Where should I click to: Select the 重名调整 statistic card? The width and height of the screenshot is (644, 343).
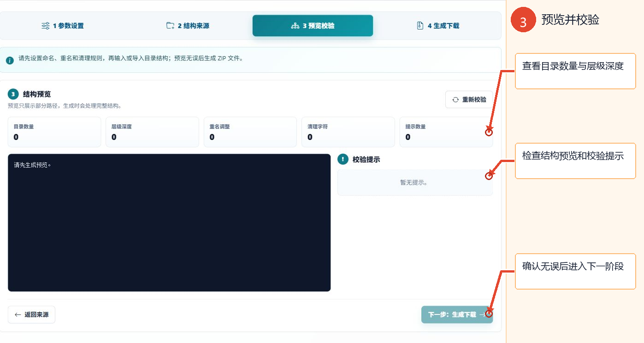250,132
